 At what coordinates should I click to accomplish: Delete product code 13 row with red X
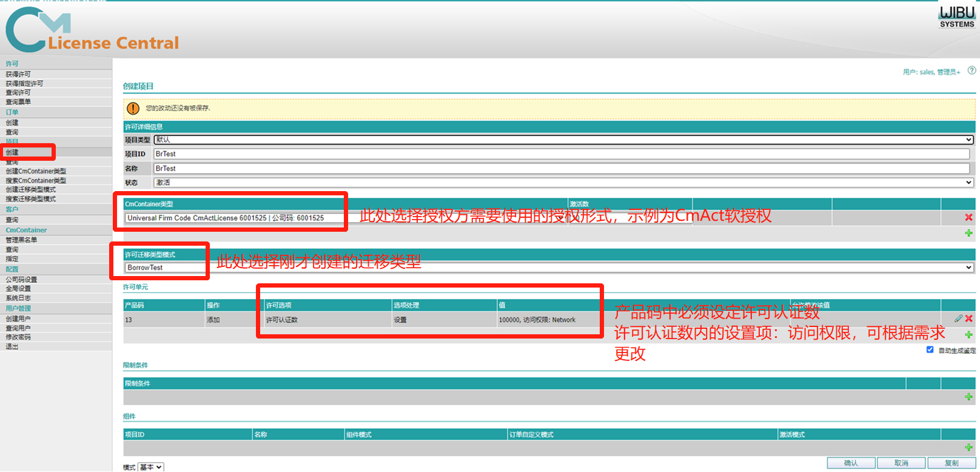968,319
